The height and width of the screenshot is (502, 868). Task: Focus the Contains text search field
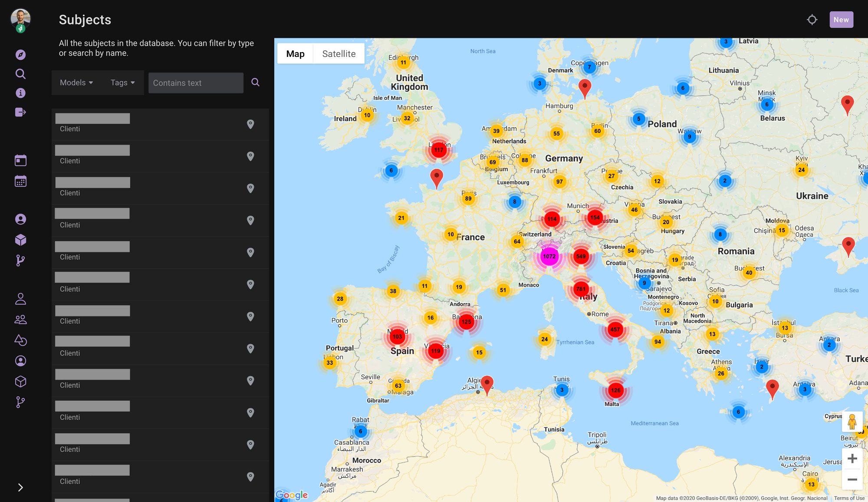tap(196, 83)
